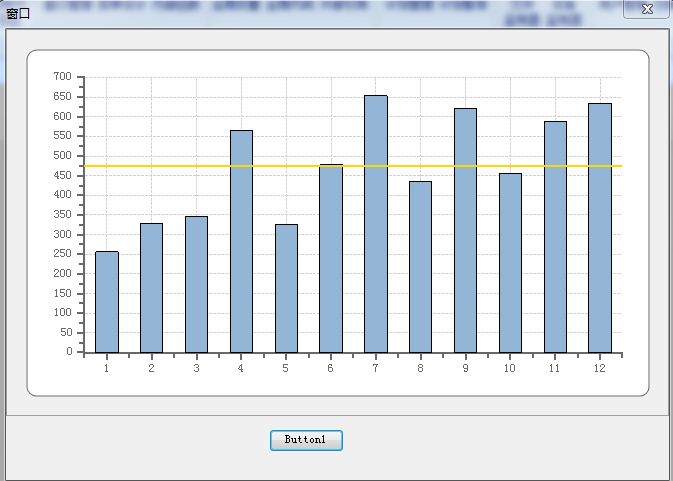Click x-axis label 3
The width and height of the screenshot is (673, 481).
click(197, 368)
